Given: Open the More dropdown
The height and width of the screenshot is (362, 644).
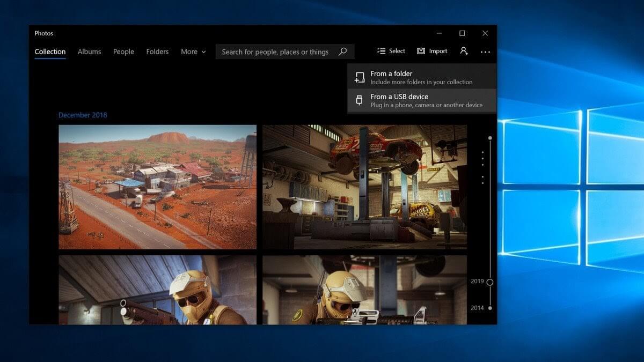Looking at the screenshot, I should [x=193, y=51].
